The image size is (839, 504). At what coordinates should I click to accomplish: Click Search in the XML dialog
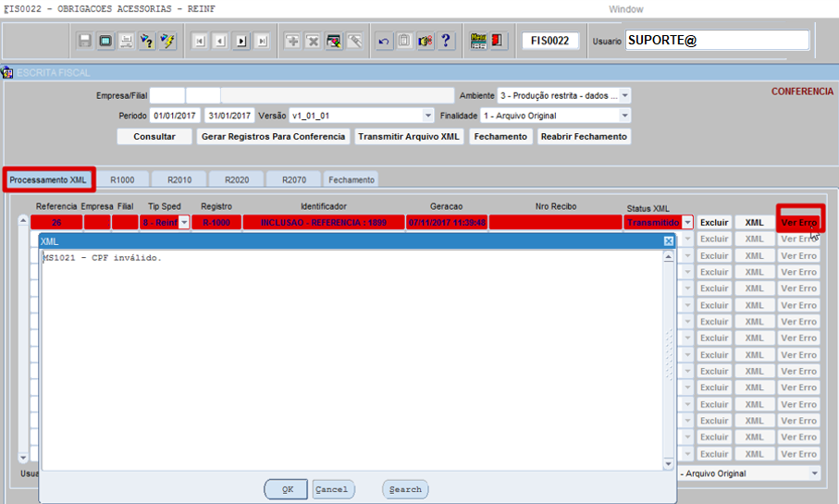click(405, 489)
